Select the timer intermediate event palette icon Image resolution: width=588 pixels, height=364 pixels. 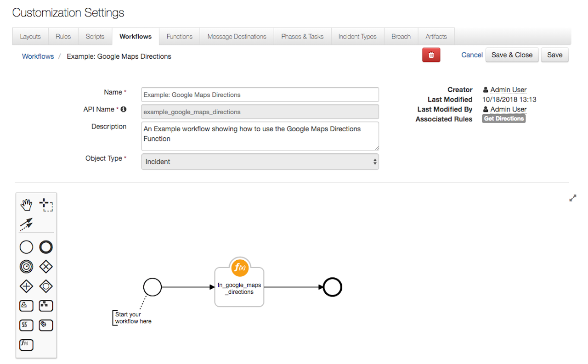(x=27, y=267)
